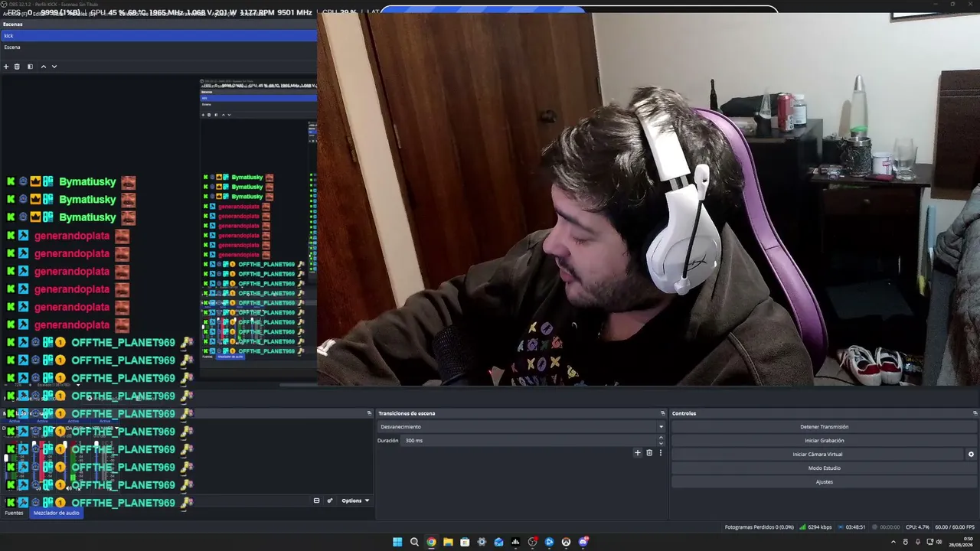Increase transition duration with up arrow
This screenshot has width=980, height=551.
tap(661, 438)
